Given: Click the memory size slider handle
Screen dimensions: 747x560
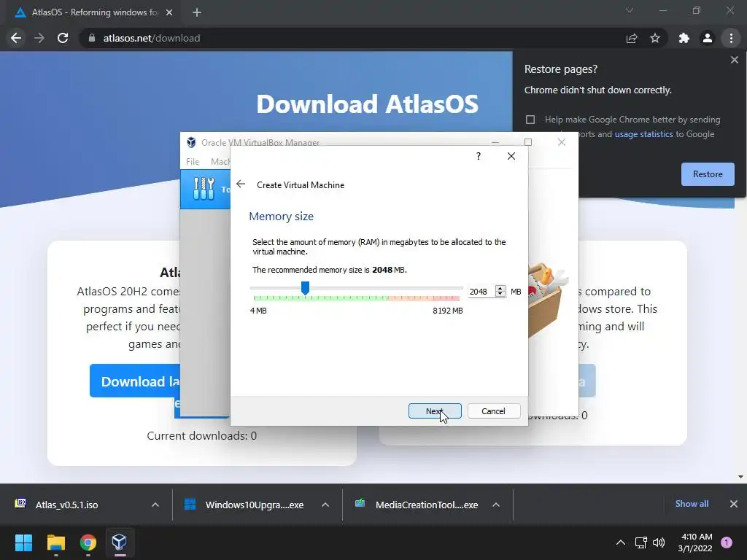Looking at the screenshot, I should click(x=305, y=287).
